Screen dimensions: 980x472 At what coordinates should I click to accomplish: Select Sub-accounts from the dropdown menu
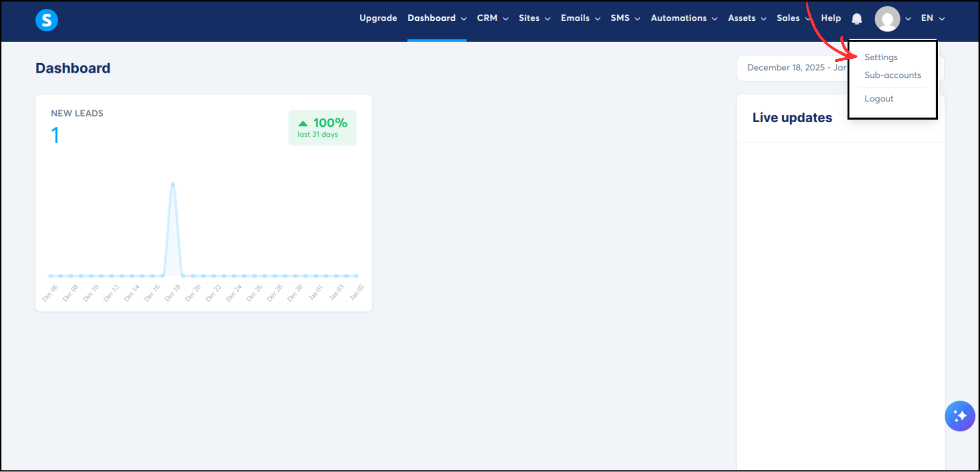(x=892, y=75)
